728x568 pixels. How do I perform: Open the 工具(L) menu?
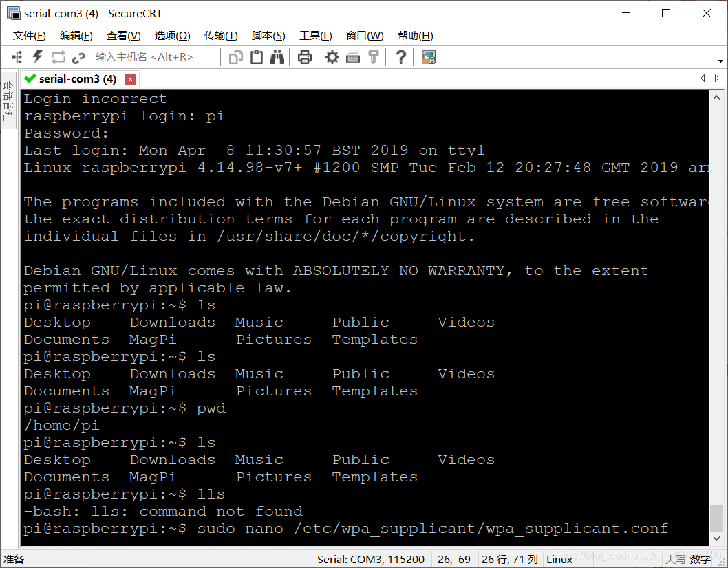(316, 36)
